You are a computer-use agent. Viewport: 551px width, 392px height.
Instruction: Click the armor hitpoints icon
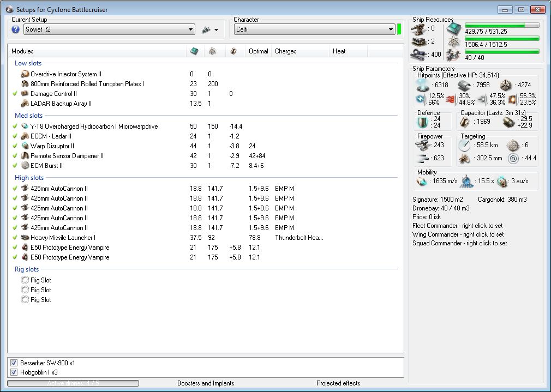pyautogui.click(x=464, y=85)
